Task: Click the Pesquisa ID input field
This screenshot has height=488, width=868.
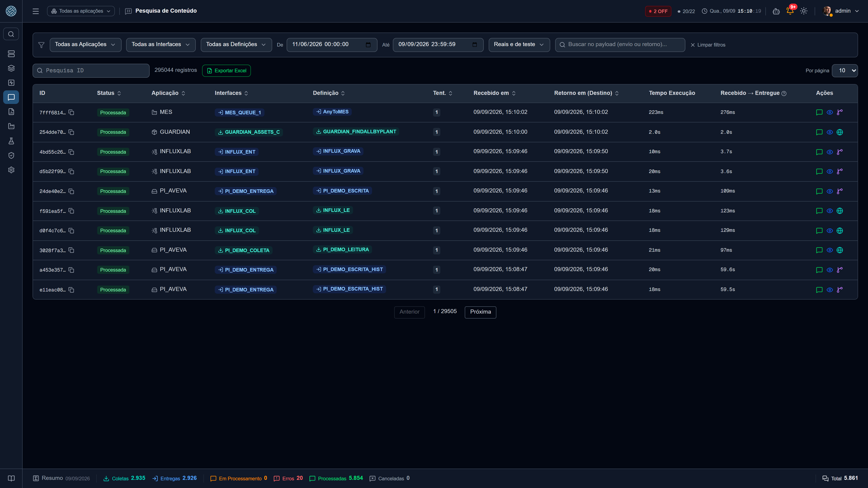Action: 91,70
